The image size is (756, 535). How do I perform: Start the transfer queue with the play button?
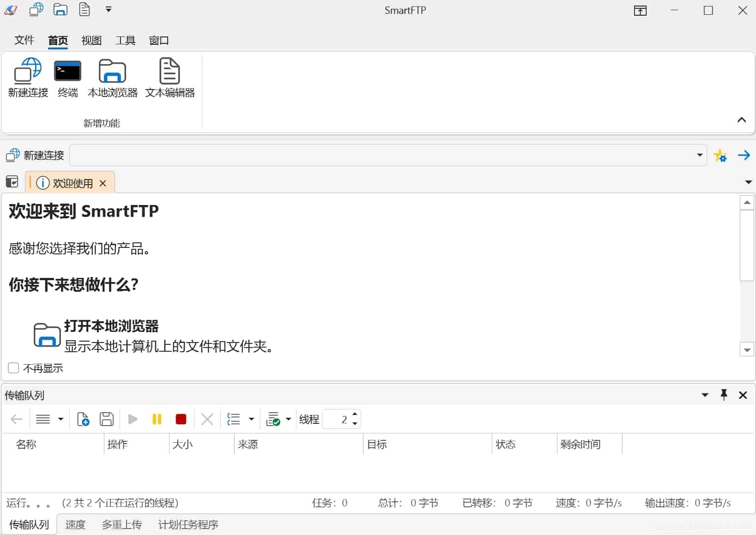pos(133,419)
